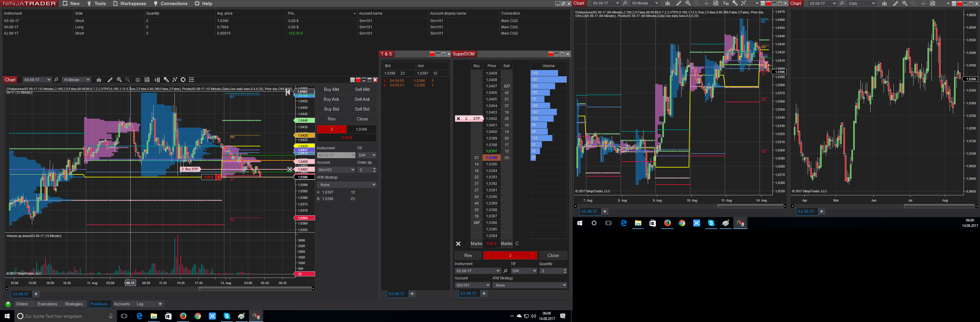The height and width of the screenshot is (322, 980).
Task: Zoom in on the 60 Minute chart
Action: 688,3
